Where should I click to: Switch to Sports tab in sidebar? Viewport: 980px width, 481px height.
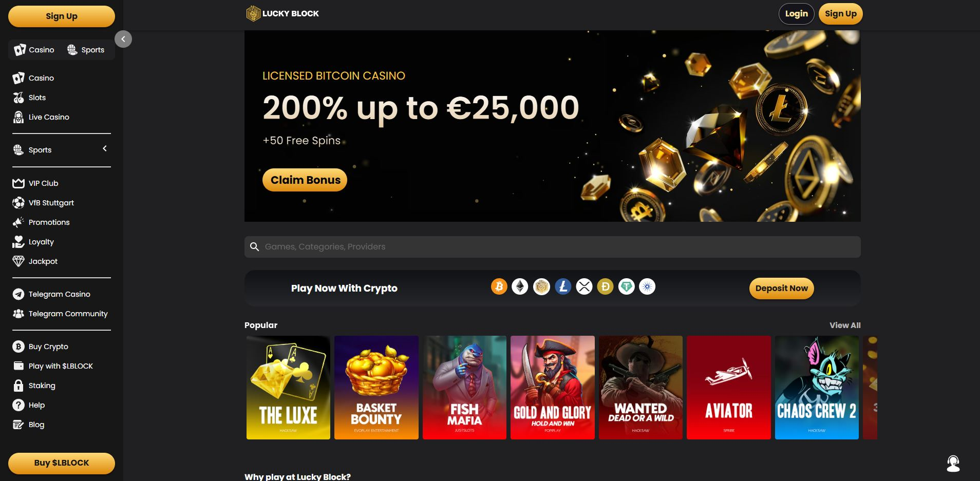(x=86, y=50)
